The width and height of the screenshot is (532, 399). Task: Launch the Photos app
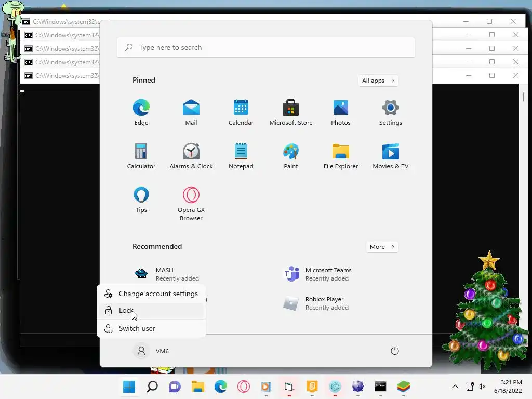pyautogui.click(x=341, y=112)
